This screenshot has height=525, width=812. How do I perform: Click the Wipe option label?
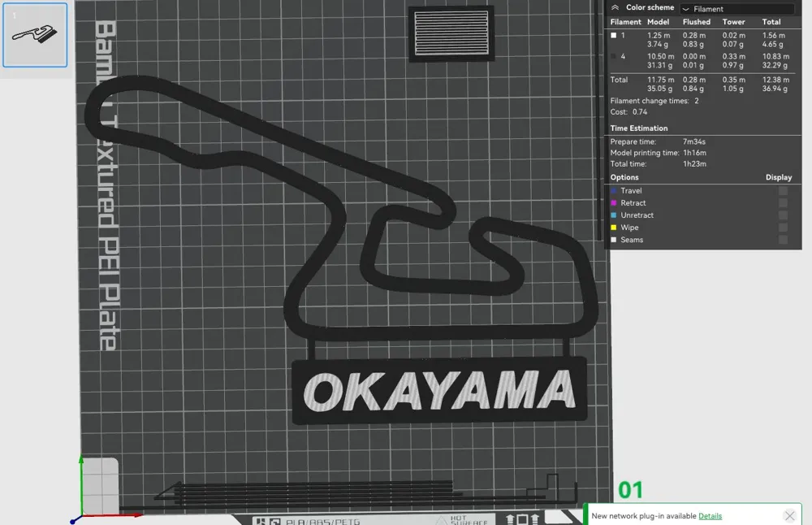pyautogui.click(x=630, y=228)
